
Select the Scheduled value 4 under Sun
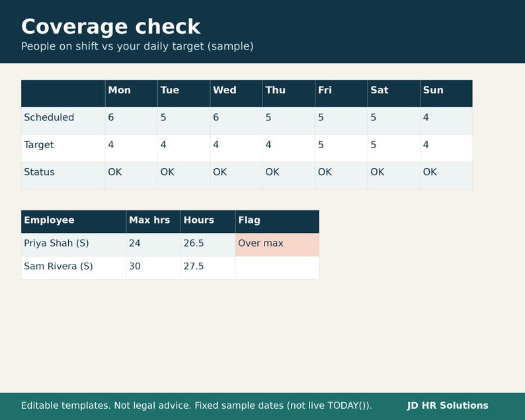point(446,121)
